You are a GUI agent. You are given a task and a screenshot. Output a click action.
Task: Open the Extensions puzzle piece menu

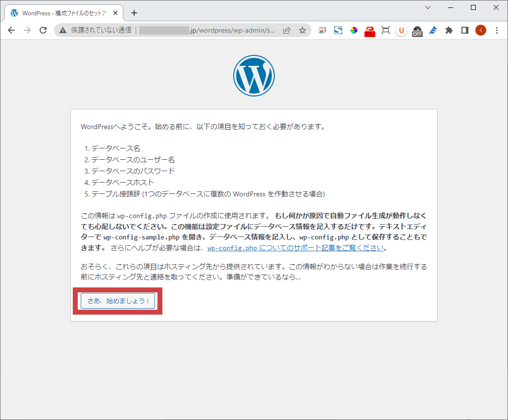(x=449, y=30)
